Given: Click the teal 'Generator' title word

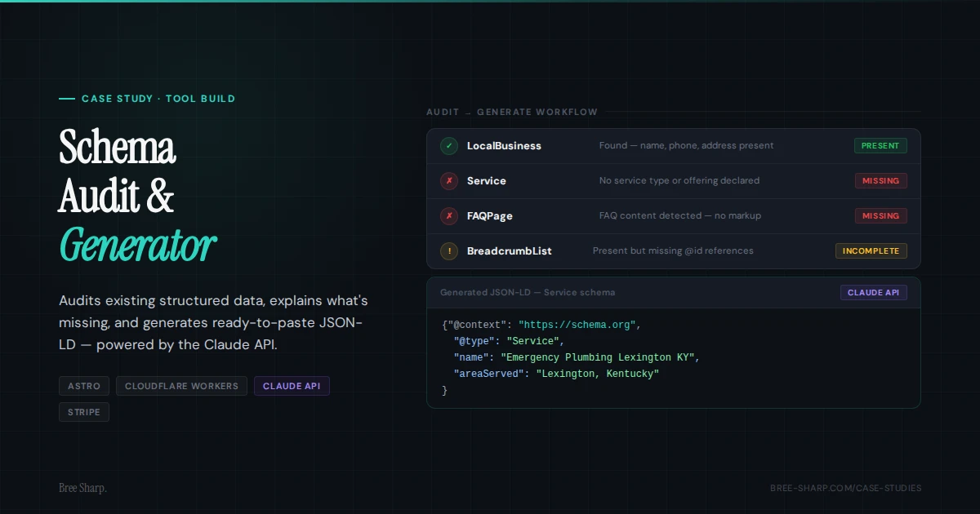Looking at the screenshot, I should pos(137,243).
